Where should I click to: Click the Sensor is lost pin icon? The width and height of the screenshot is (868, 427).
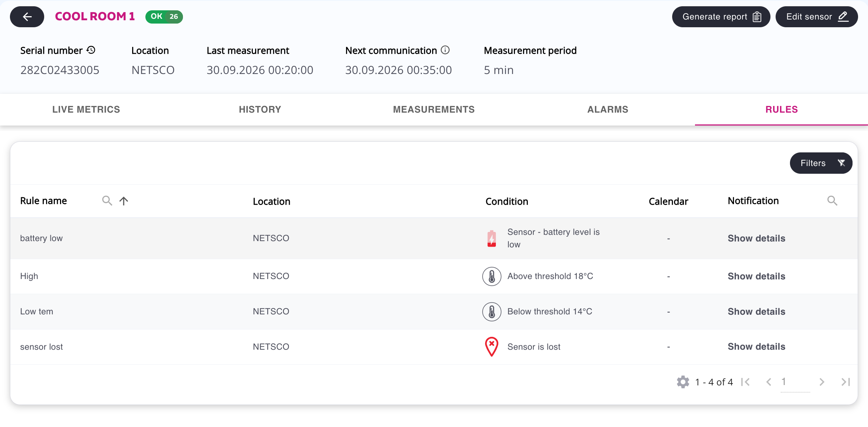pyautogui.click(x=492, y=347)
